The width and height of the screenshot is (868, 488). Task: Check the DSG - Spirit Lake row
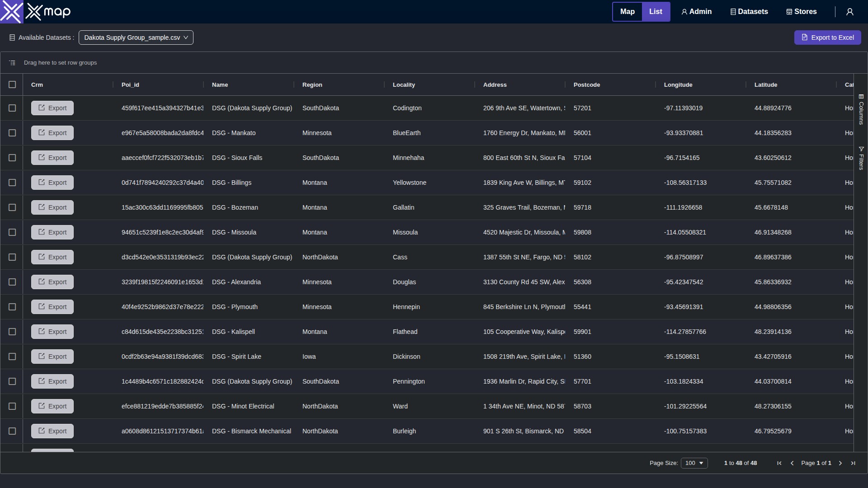coord(12,357)
